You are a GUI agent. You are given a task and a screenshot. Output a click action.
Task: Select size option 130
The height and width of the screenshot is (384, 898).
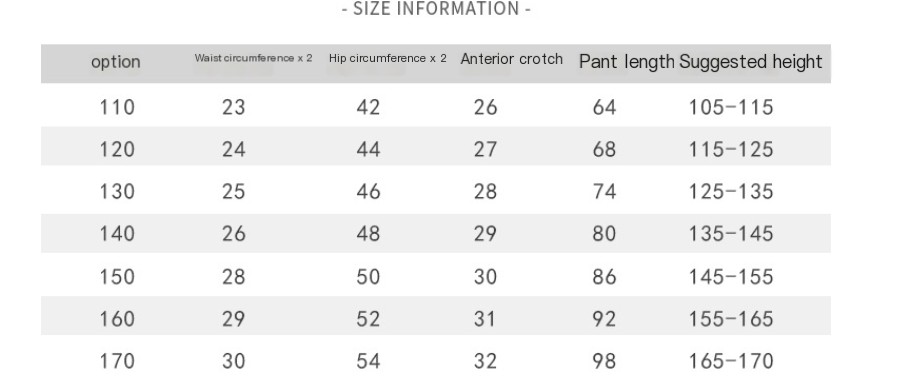pyautogui.click(x=117, y=191)
